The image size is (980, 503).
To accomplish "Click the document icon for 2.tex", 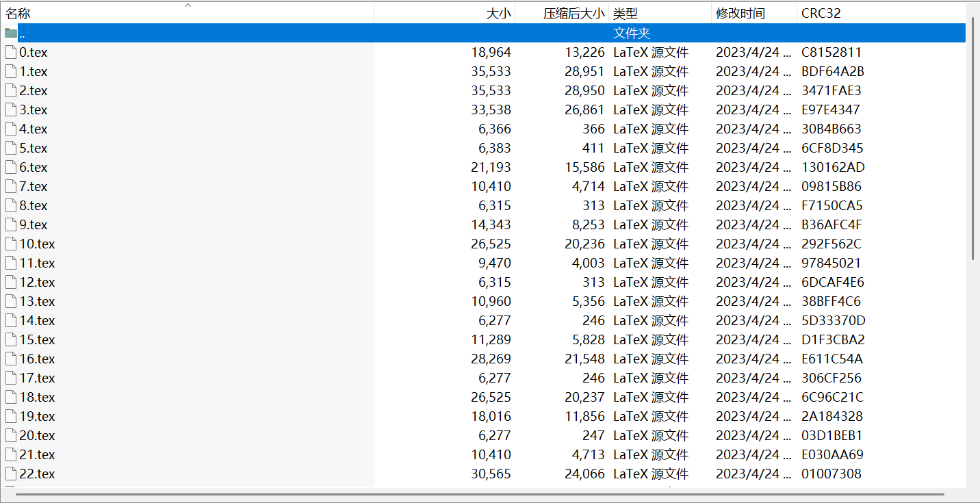I will pyautogui.click(x=11, y=90).
